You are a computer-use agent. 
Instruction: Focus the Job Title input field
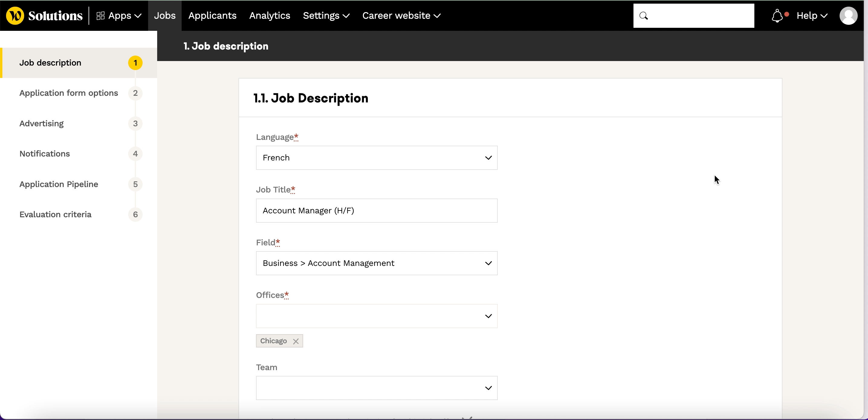coord(377,211)
